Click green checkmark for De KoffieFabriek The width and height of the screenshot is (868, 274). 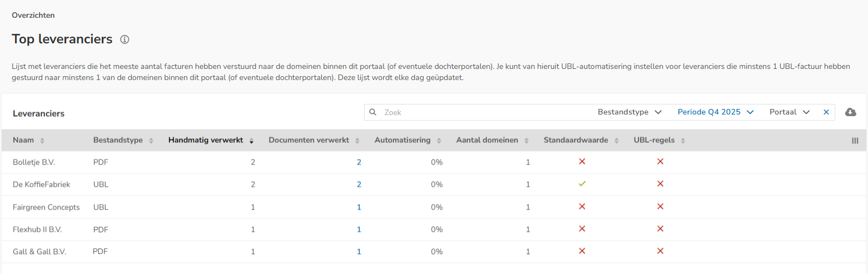[582, 184]
